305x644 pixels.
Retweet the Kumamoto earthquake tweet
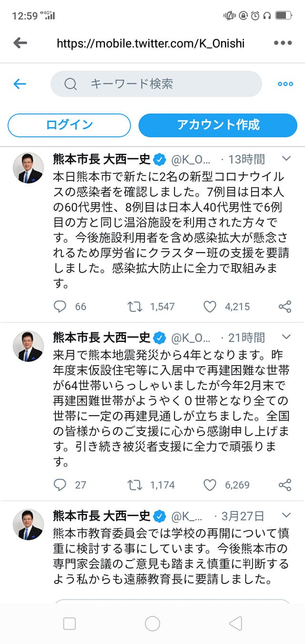[135, 485]
